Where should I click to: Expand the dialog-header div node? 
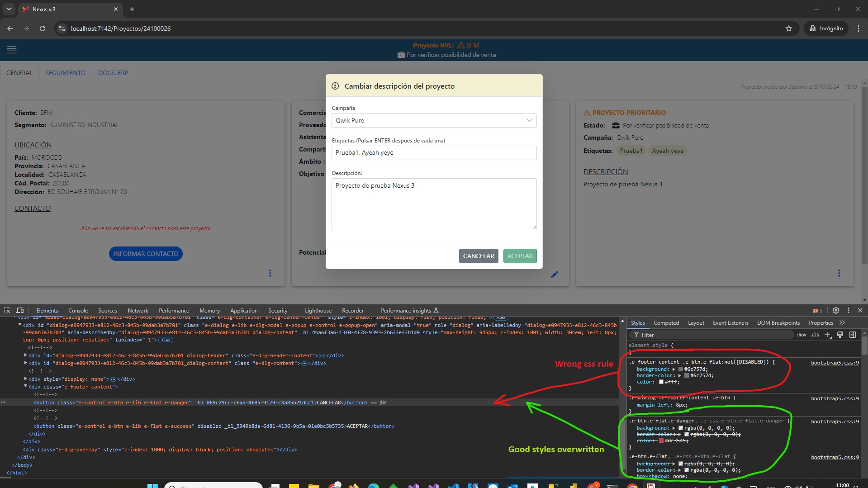25,355
